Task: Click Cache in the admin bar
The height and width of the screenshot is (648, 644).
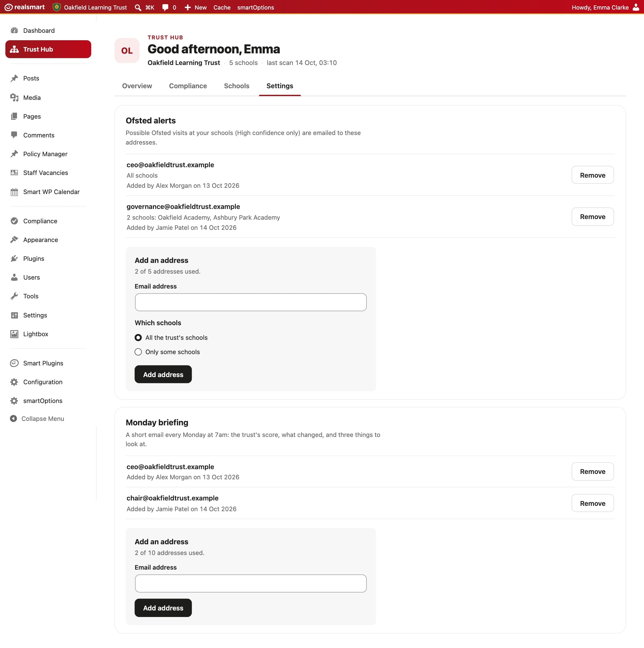Action: tap(222, 7)
